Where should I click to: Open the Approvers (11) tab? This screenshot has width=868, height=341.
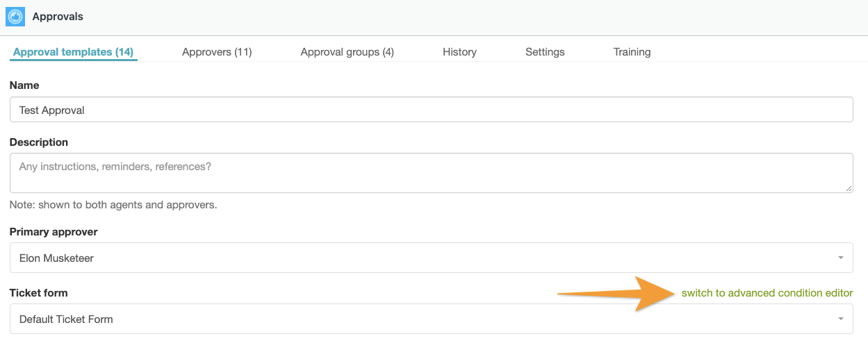tap(217, 52)
